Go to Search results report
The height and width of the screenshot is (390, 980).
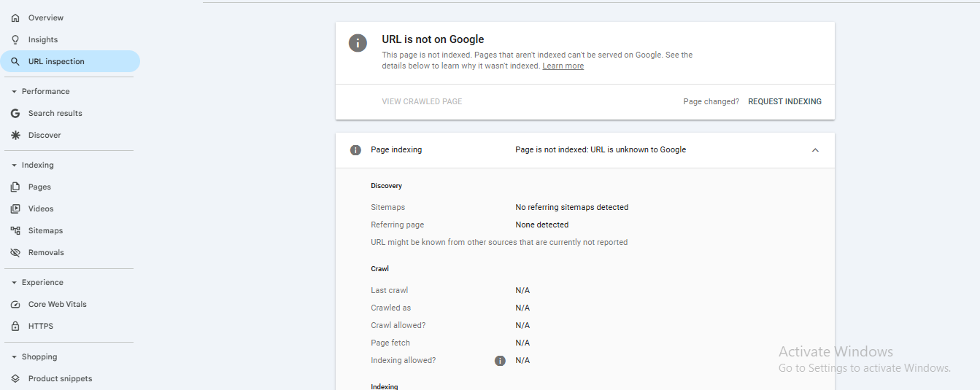point(70,113)
